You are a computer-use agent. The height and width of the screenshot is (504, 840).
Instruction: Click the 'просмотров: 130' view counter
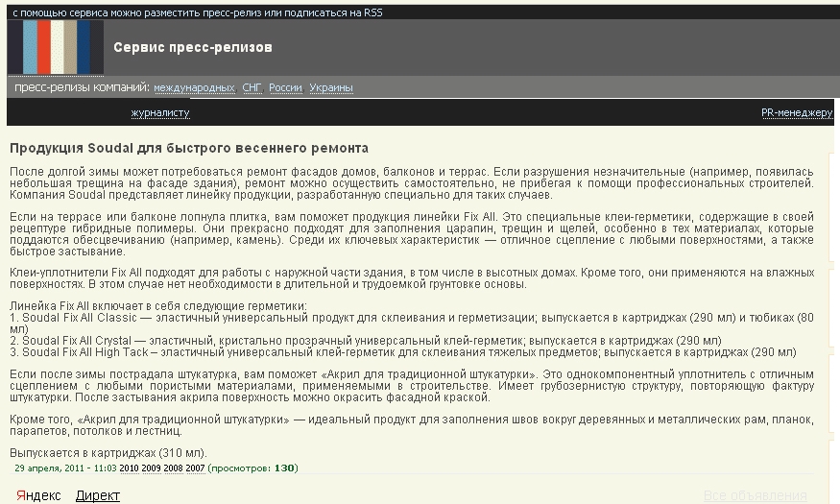click(x=252, y=468)
